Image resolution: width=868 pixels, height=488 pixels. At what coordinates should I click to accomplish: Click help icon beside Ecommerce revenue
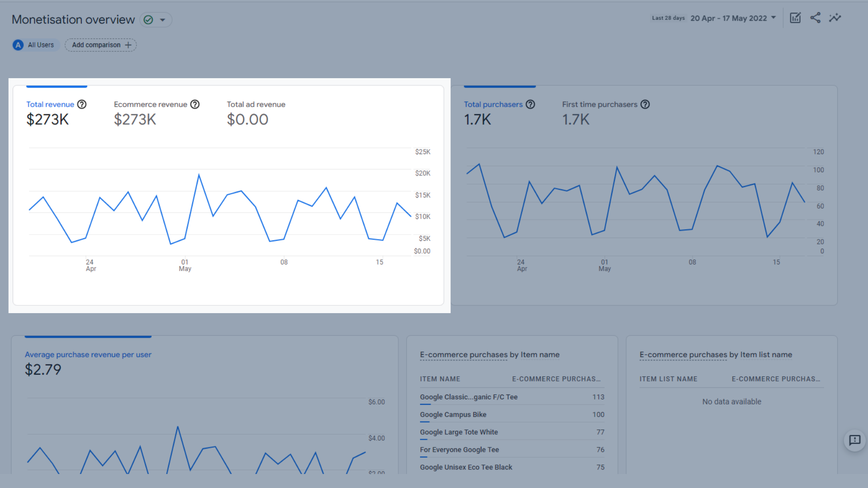click(x=195, y=104)
